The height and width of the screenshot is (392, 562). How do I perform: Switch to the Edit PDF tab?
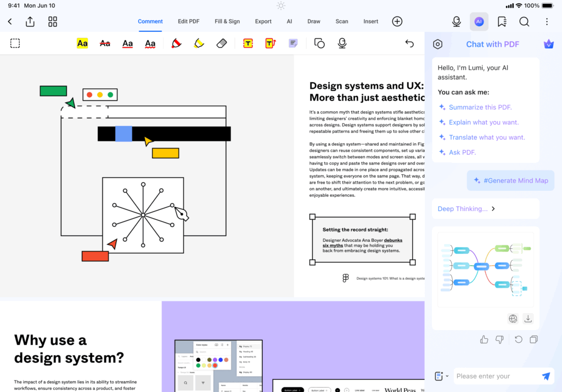[189, 21]
